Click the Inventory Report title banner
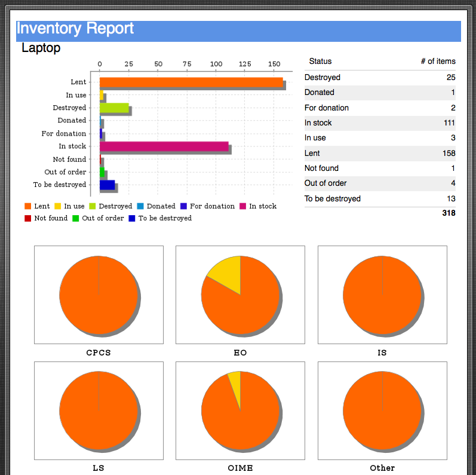 238,29
